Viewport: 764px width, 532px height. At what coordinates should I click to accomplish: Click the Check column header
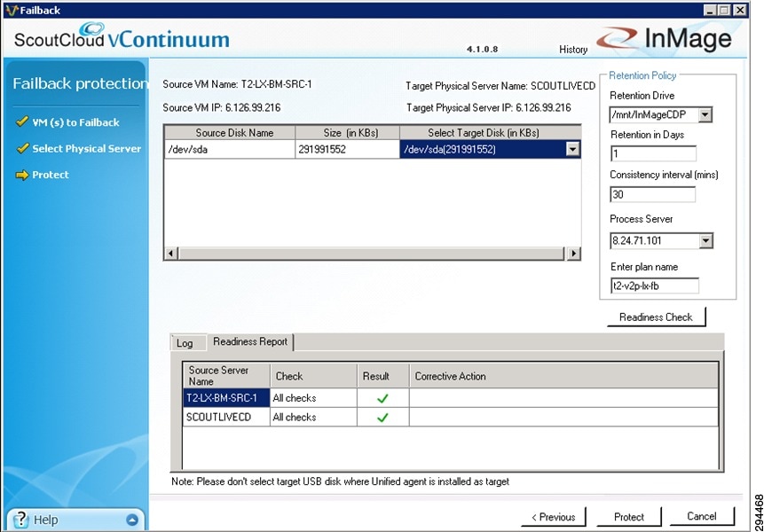pos(313,375)
